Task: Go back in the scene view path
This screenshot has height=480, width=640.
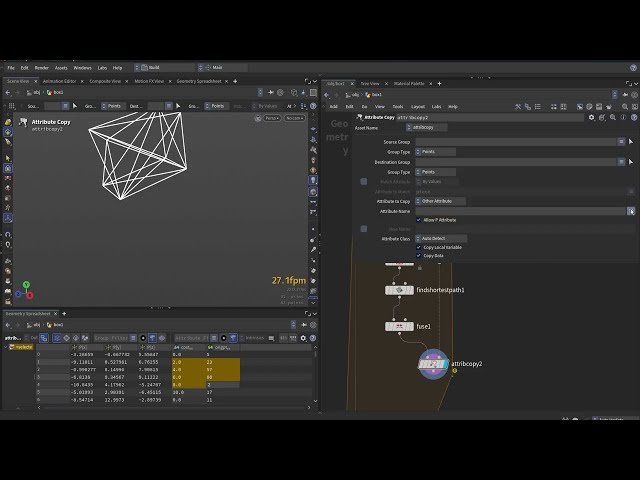Action: pyautogui.click(x=8, y=93)
